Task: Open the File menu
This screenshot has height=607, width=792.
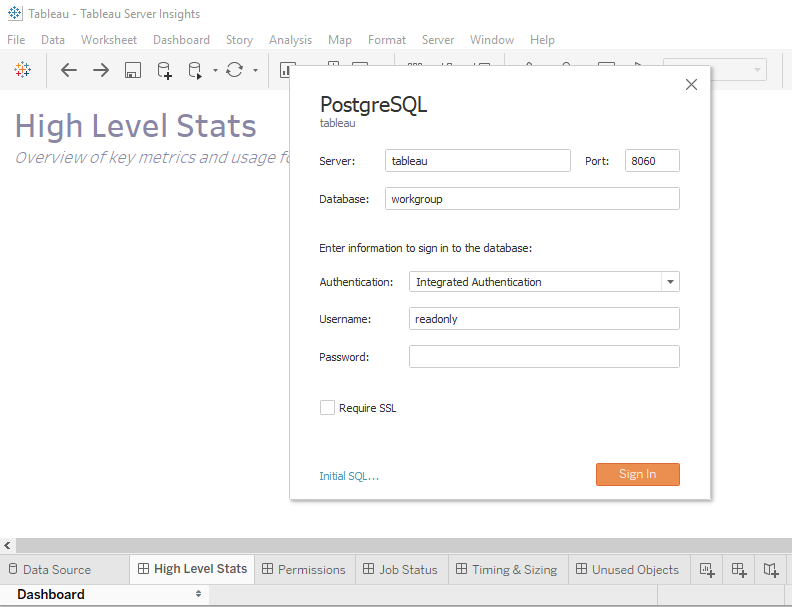Action: click(x=16, y=40)
